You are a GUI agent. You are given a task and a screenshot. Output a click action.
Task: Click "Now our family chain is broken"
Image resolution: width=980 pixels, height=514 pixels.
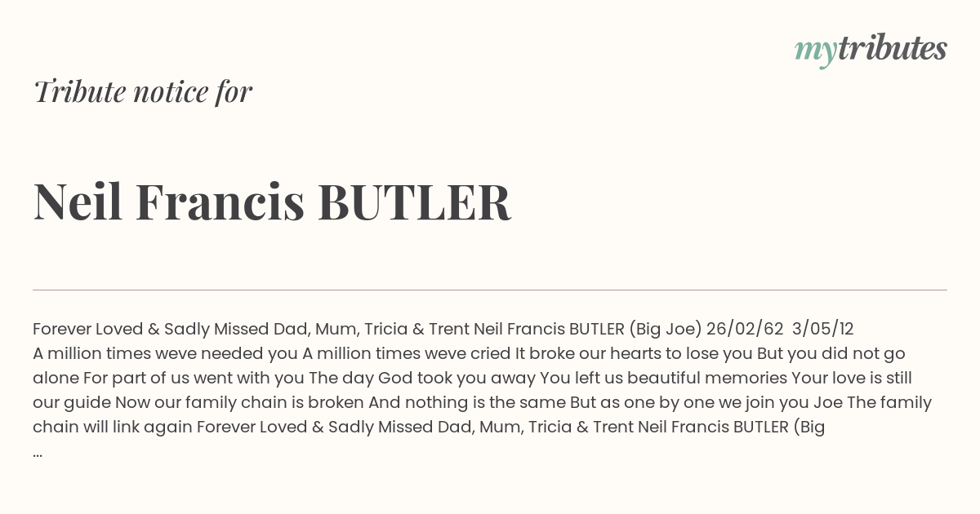239,402
